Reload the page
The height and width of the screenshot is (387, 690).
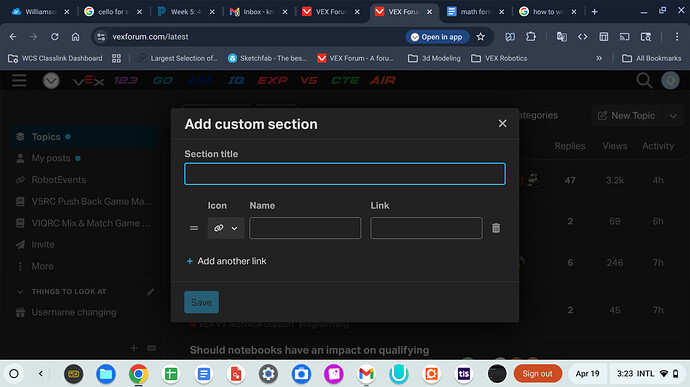pyautogui.click(x=55, y=37)
